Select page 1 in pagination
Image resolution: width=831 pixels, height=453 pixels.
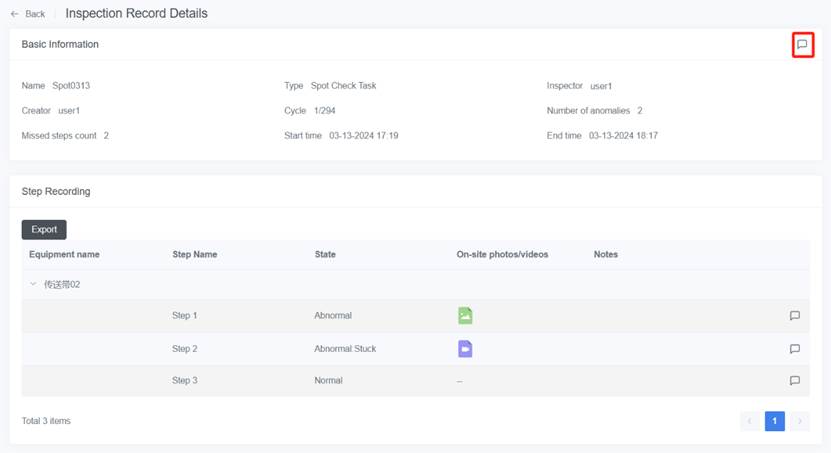775,421
